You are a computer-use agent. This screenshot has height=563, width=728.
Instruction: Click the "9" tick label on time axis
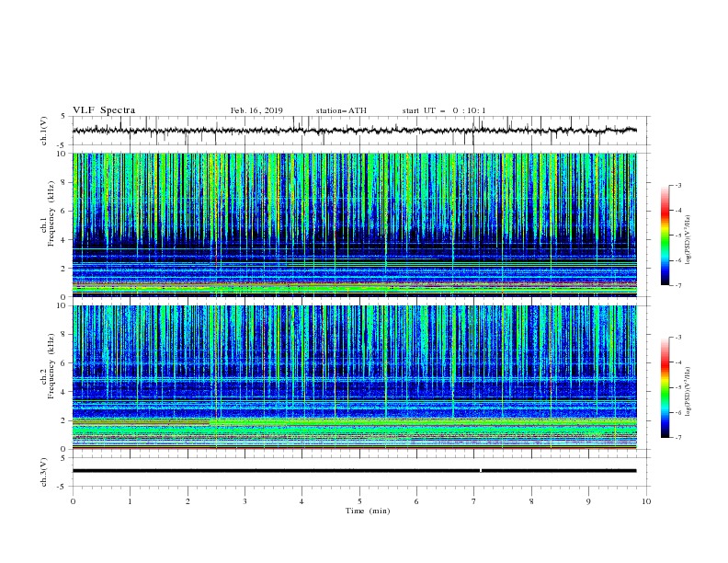[x=588, y=501]
